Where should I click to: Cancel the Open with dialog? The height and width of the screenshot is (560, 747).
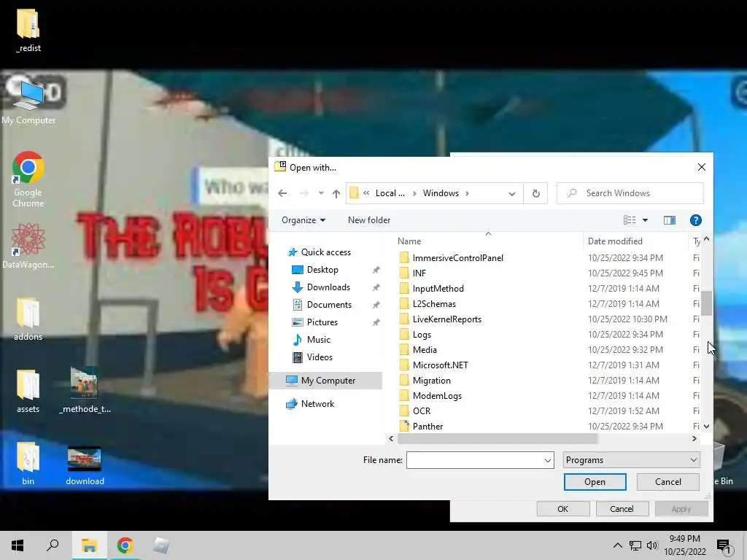(668, 482)
